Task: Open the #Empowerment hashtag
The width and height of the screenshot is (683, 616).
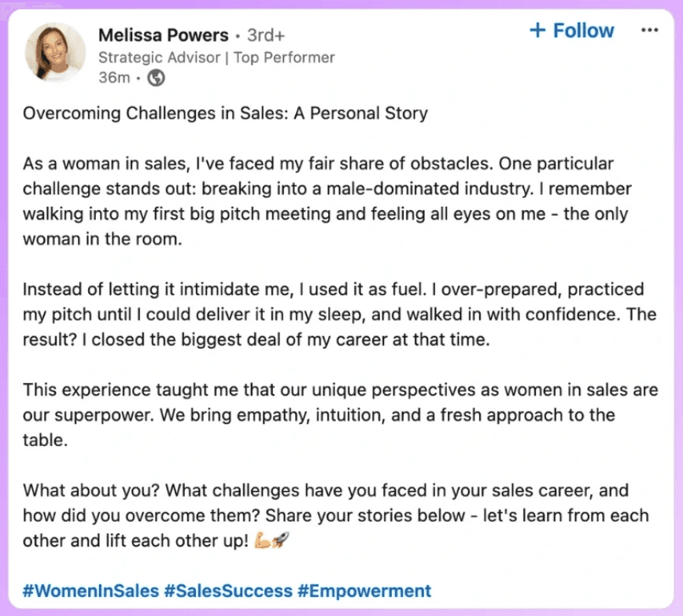Action: tap(364, 591)
